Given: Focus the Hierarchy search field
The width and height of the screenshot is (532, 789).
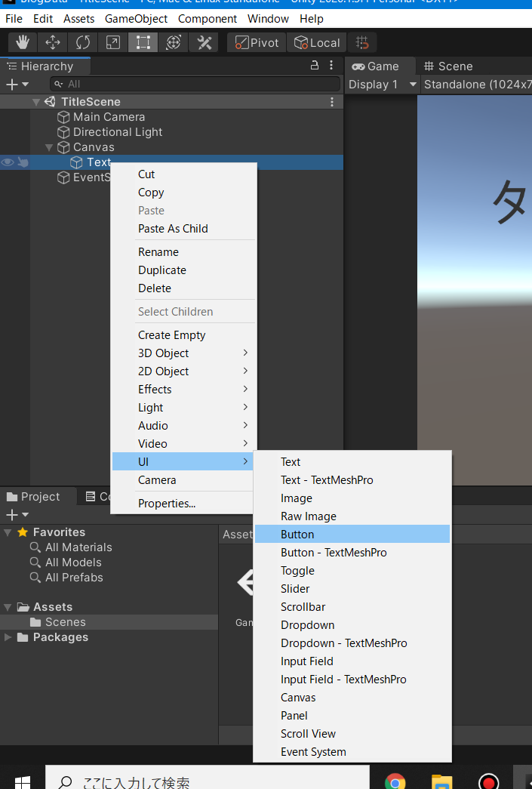Looking at the screenshot, I should click(x=195, y=84).
